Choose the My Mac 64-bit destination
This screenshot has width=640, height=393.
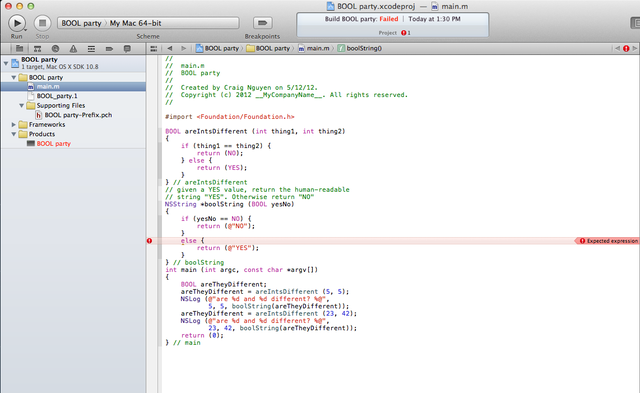coord(136,23)
